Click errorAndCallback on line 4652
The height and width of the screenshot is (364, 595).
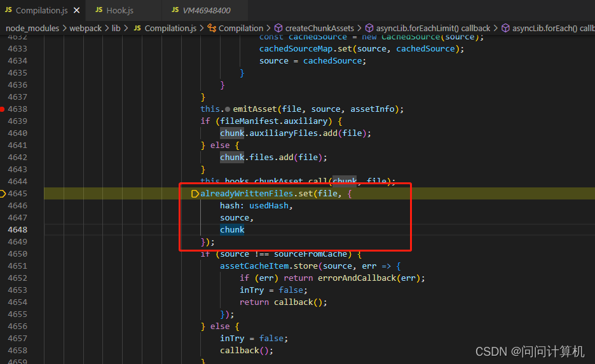click(x=357, y=278)
